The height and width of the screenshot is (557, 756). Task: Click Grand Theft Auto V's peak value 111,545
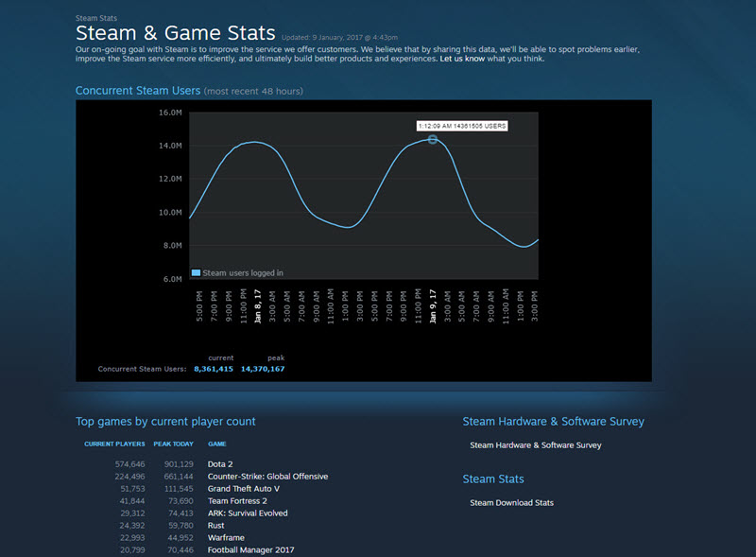click(x=179, y=489)
